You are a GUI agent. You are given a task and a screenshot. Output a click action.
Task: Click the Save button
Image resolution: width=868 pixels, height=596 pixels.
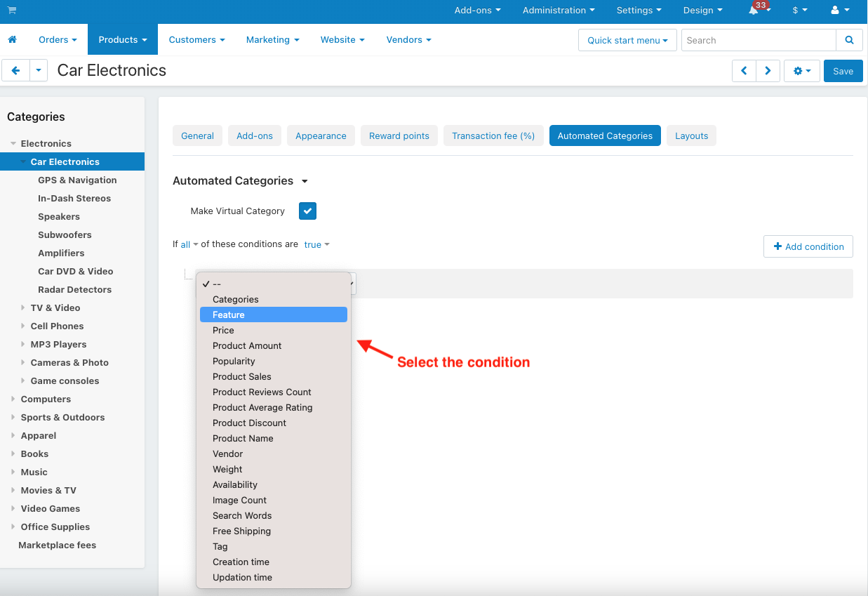click(x=843, y=71)
